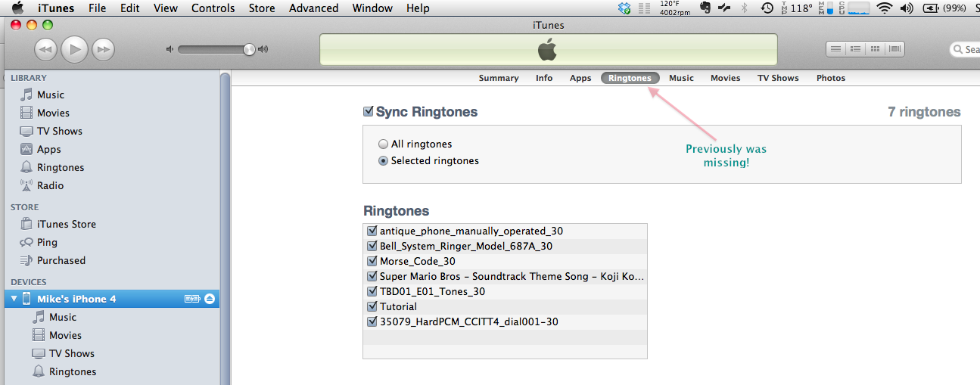Switch to Cover Flow view
This screenshot has height=385, width=980.
[x=894, y=49]
